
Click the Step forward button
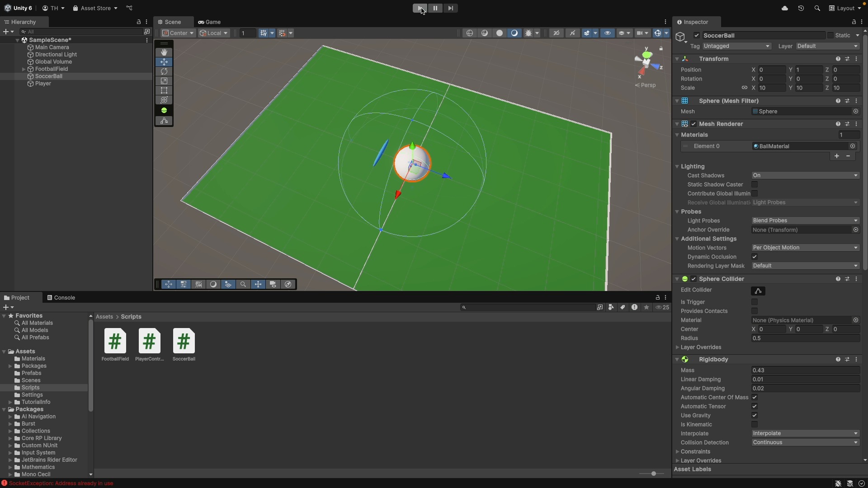point(451,8)
